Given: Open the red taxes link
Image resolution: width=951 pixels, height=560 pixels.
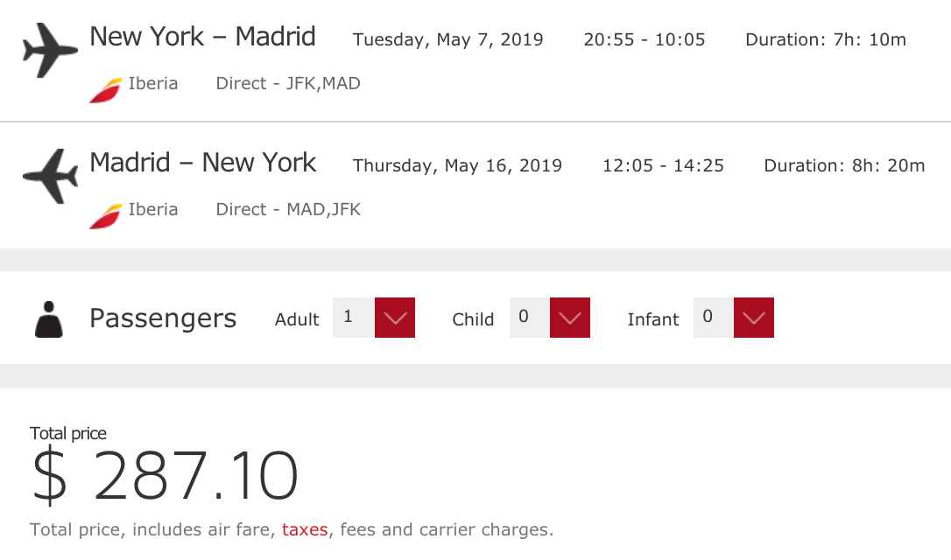Looking at the screenshot, I should click(x=305, y=529).
